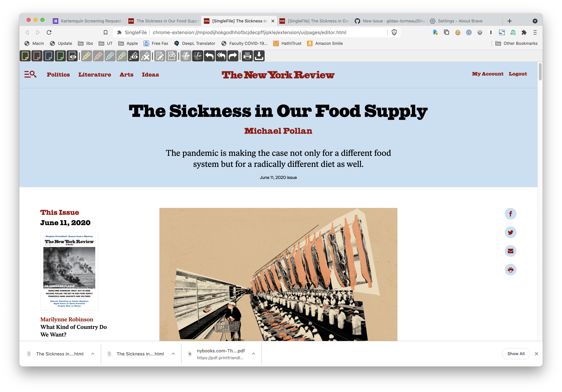Select the blue note color swatch
The width and height of the screenshot is (562, 392).
tap(49, 56)
